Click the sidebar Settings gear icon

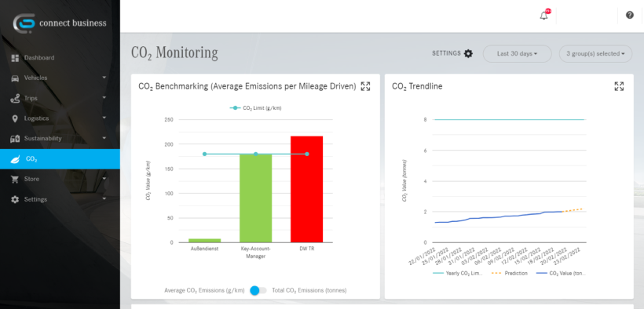click(15, 199)
